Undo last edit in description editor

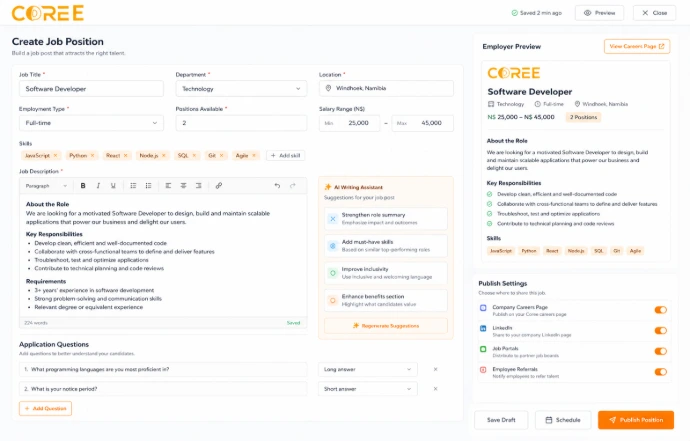(x=277, y=186)
